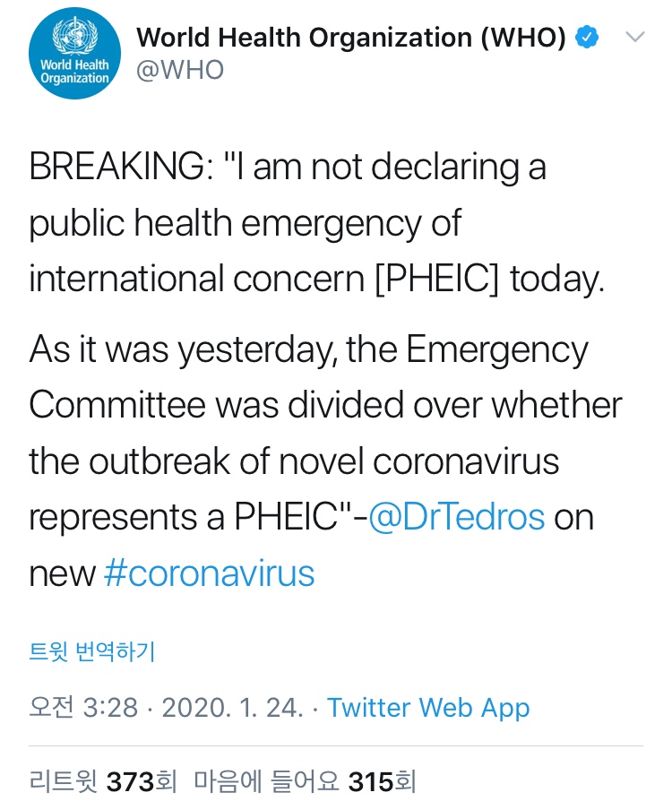Open the @DrTedros mention
Image resolution: width=672 pixels, height=801 pixels.
(456, 516)
